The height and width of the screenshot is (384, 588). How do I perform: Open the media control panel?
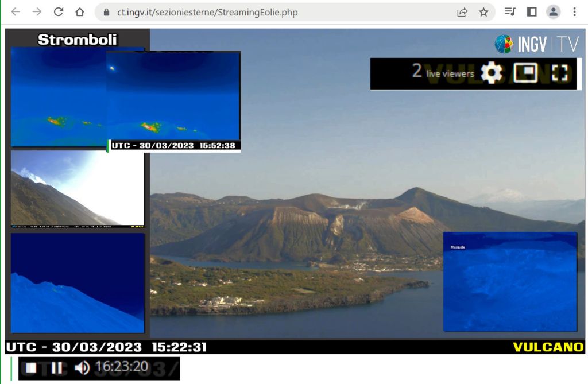coord(510,12)
